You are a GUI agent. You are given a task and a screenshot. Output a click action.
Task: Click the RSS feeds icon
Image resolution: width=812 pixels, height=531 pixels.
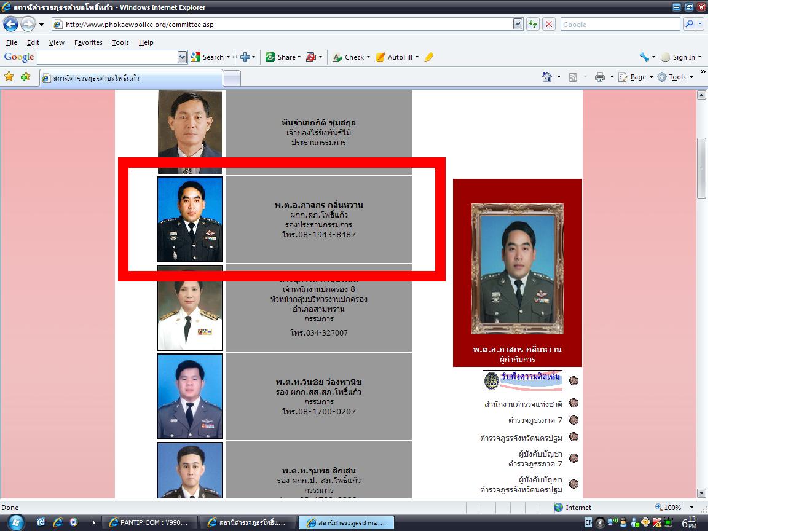point(573,77)
